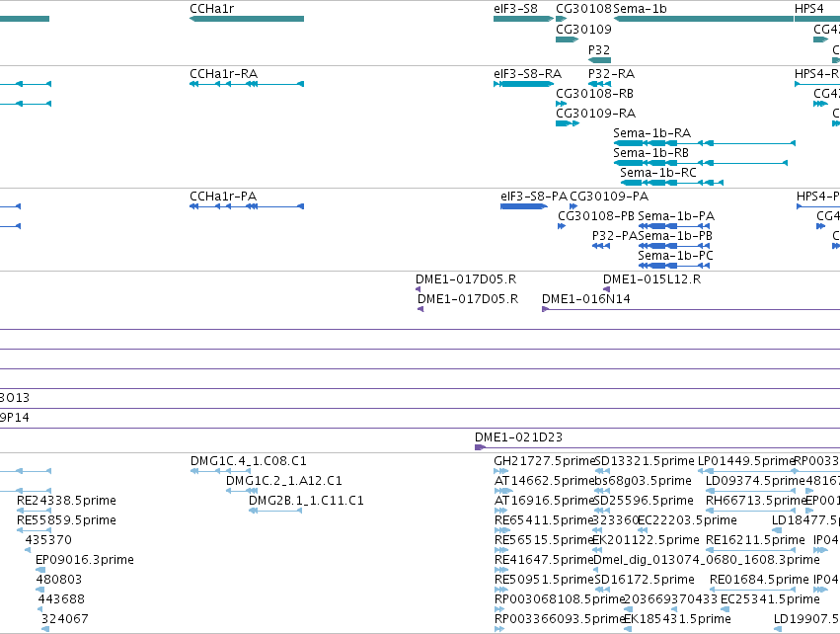Select the AT14662.5prime EST label
The image size is (840, 634).
click(544, 481)
